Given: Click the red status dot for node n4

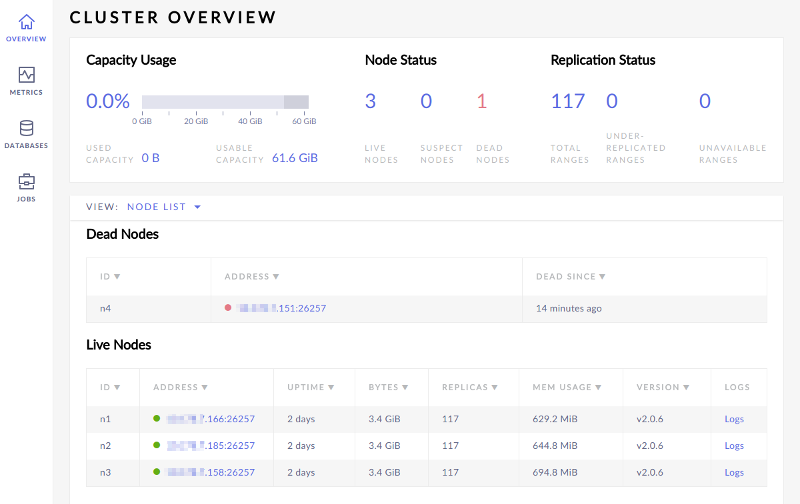Looking at the screenshot, I should point(228,308).
